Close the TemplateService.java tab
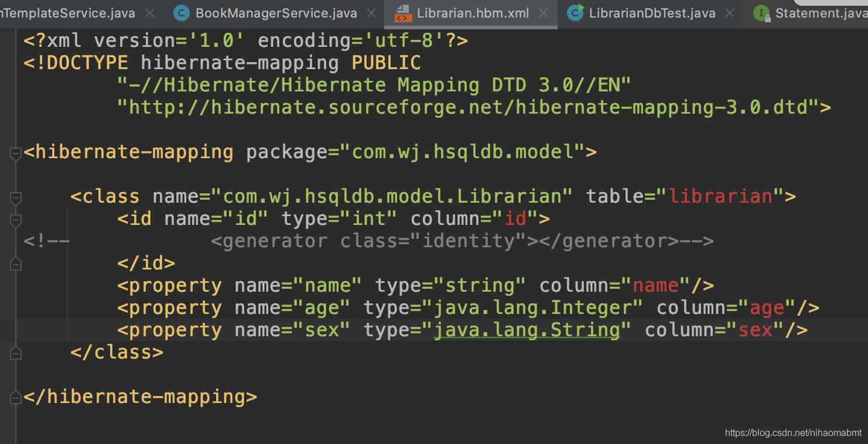Screen dimensions: 868x444 150,13
